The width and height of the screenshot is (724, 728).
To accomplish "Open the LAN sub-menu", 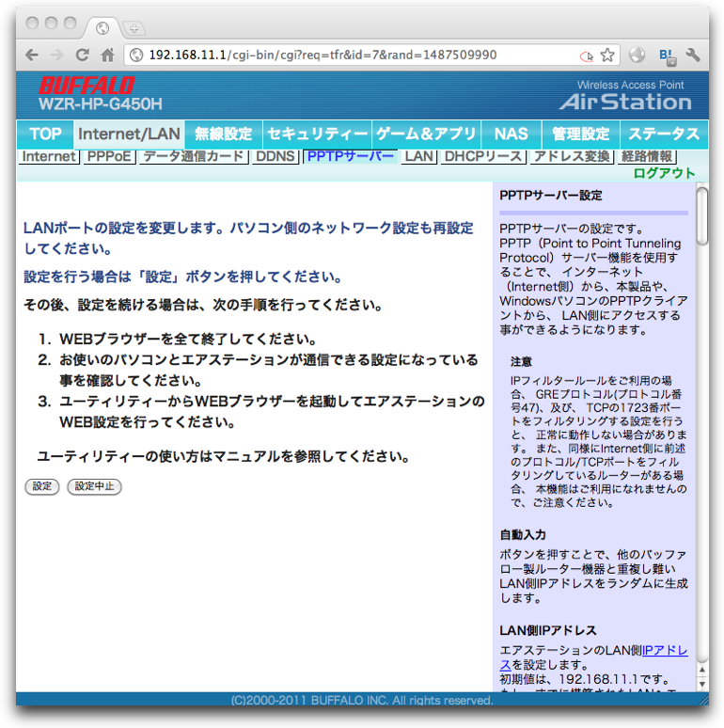I will pyautogui.click(x=418, y=156).
